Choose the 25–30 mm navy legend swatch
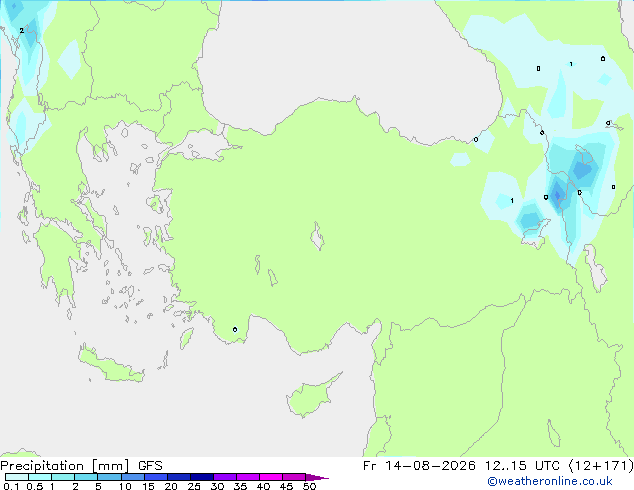 pyautogui.click(x=201, y=477)
